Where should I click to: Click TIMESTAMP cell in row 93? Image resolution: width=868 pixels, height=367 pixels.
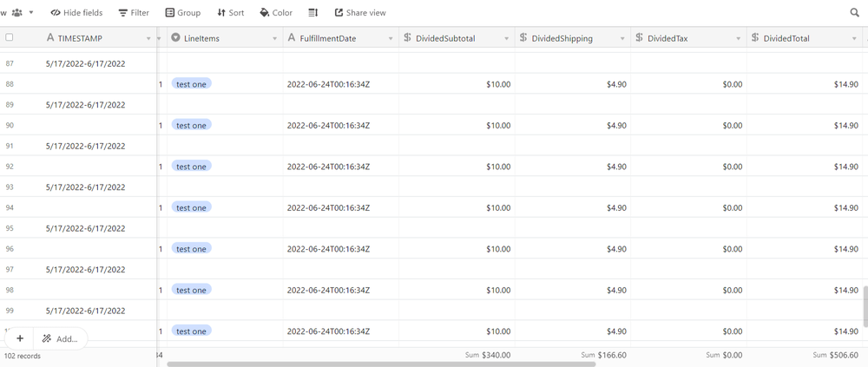[99, 187]
